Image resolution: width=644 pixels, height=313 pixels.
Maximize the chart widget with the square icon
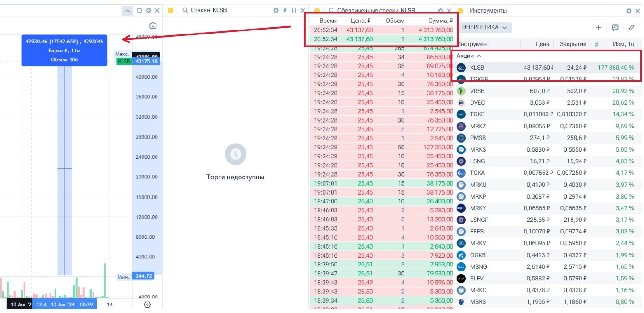(139, 11)
